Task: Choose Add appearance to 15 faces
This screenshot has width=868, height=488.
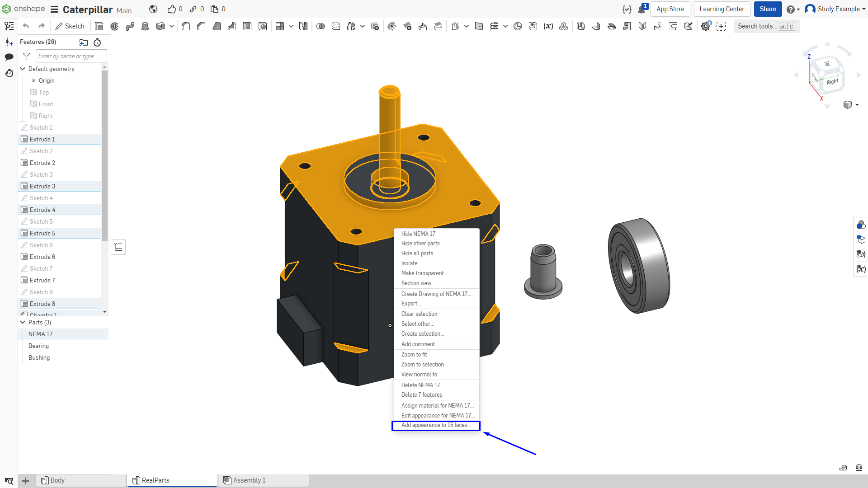Action: click(x=436, y=425)
